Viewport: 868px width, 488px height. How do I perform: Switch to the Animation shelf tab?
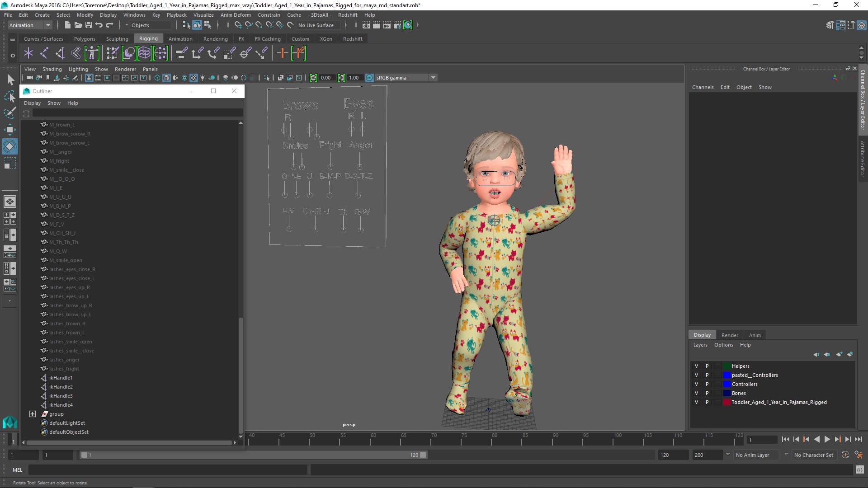pyautogui.click(x=180, y=39)
